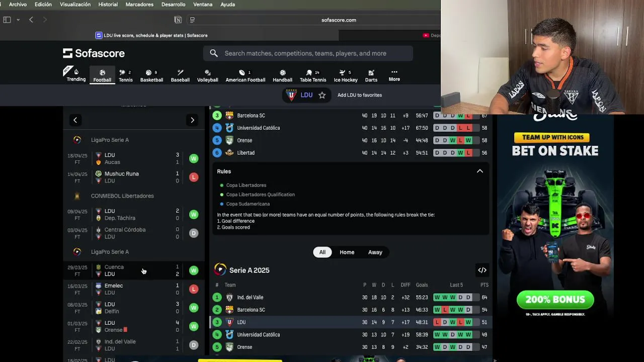Click loss badge for Mushuc Runa match
Viewport: 644px width, 362px height.
click(x=194, y=177)
